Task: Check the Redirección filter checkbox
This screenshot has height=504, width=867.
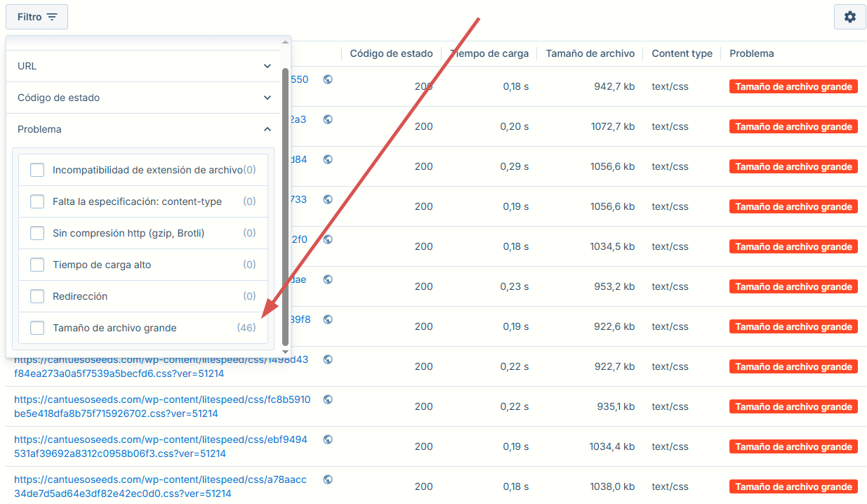Action: [x=37, y=296]
